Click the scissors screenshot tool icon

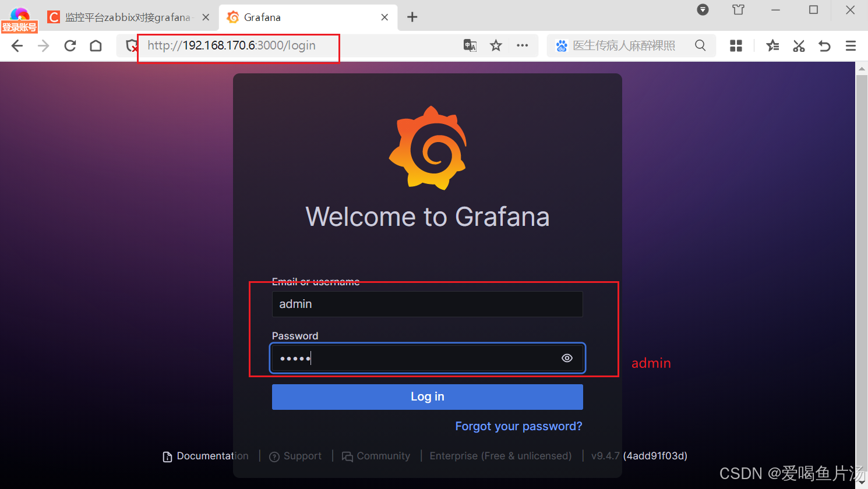(799, 46)
